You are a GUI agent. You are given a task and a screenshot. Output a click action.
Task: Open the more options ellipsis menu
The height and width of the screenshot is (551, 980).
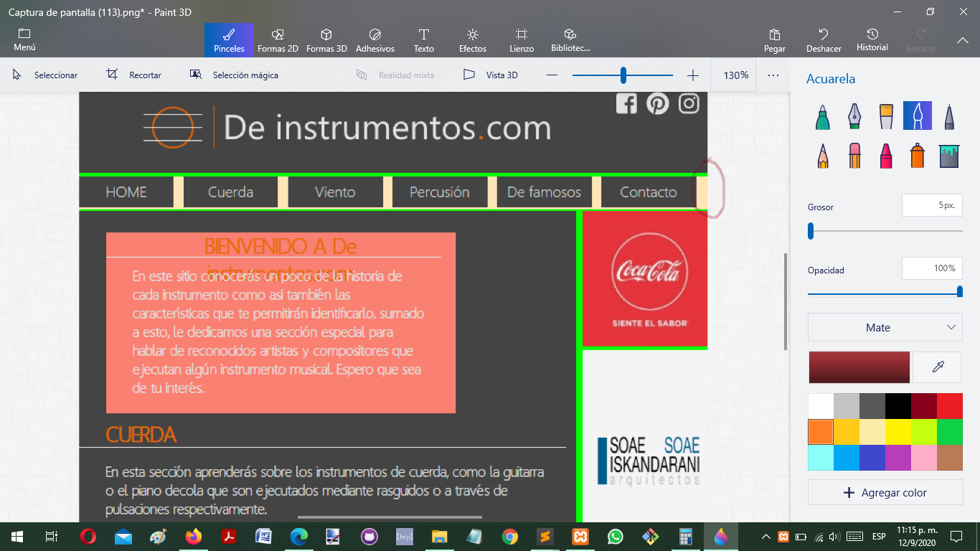773,75
